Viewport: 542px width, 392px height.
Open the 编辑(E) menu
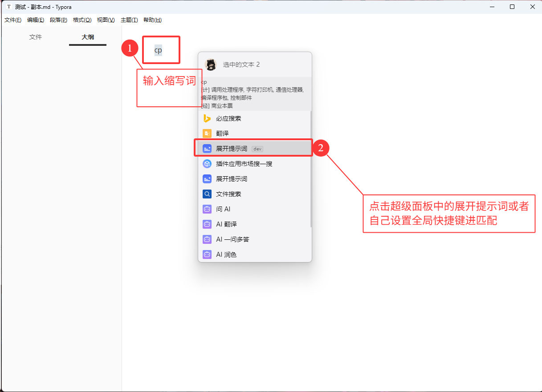pyautogui.click(x=36, y=20)
